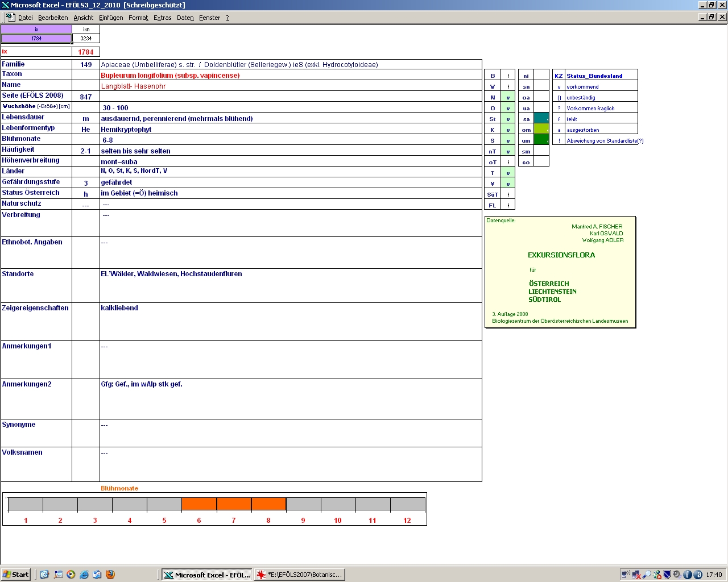Select the yellow-green color cell next to om
Viewport: 728px width, 582px height.
pos(541,130)
